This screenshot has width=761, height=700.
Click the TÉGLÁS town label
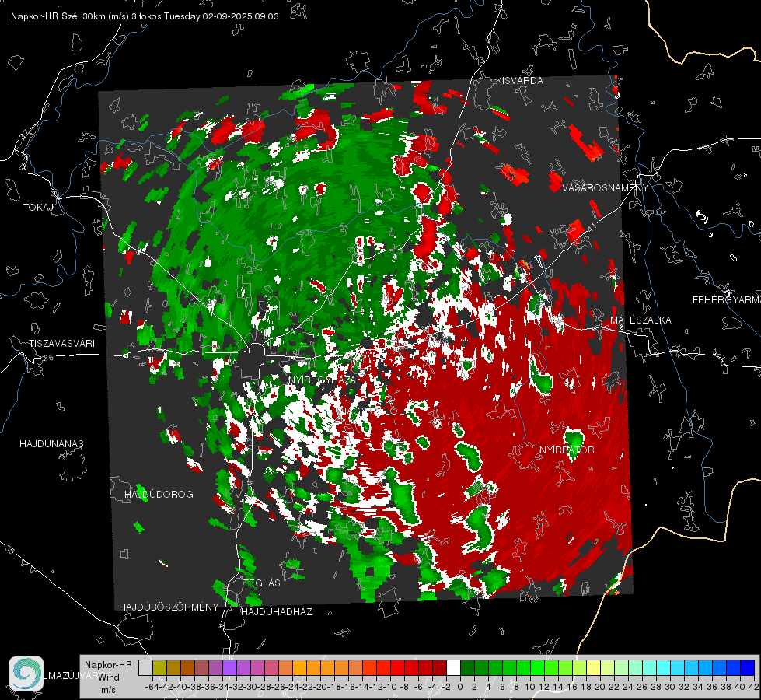(262, 583)
